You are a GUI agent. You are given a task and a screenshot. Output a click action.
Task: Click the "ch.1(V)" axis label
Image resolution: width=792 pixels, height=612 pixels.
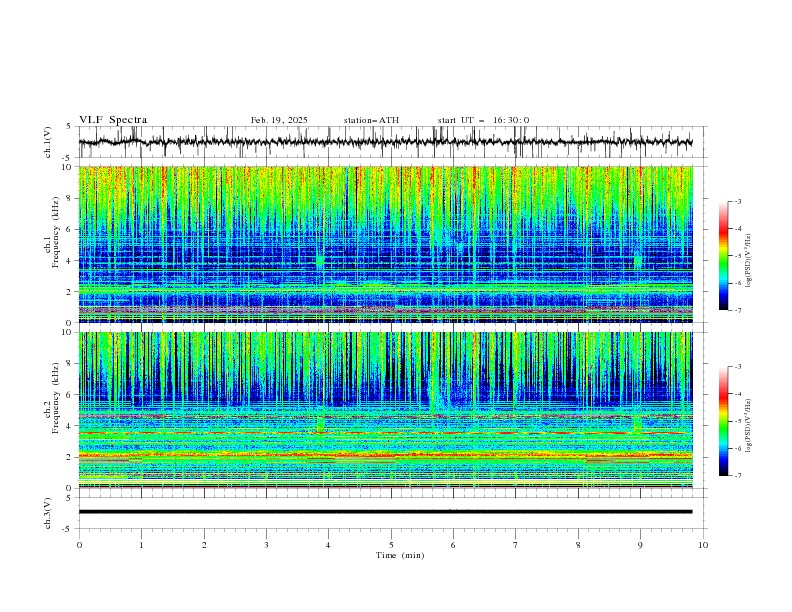pos(47,142)
